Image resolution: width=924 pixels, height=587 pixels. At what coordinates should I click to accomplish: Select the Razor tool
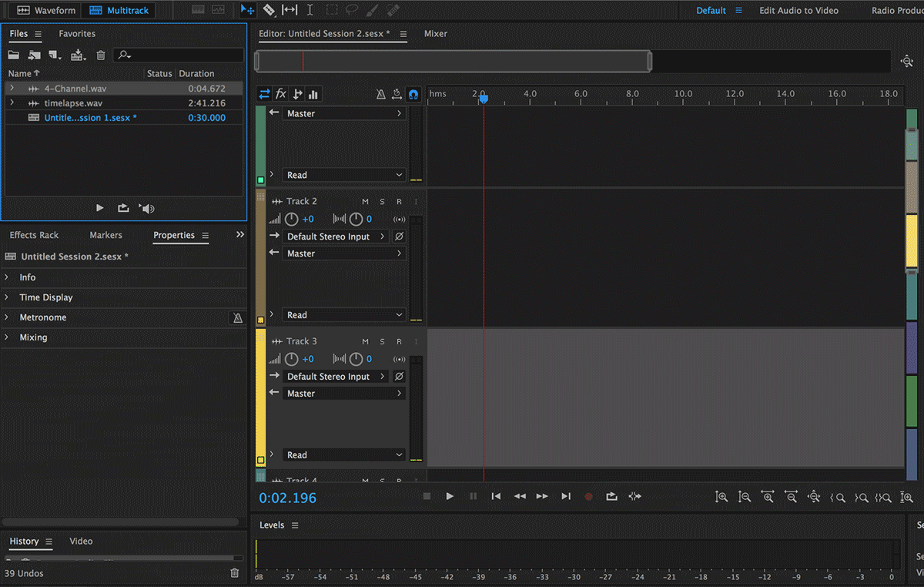pos(269,10)
